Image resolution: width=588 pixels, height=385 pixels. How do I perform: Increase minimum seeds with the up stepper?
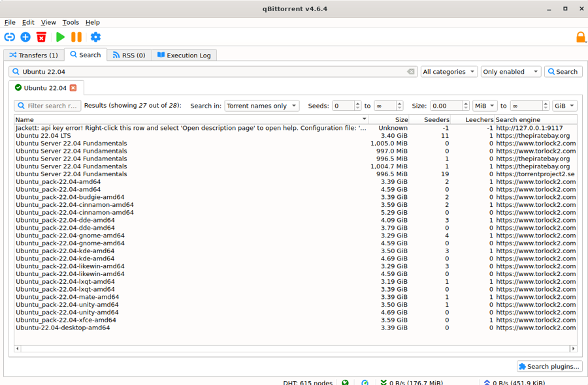[357, 102]
